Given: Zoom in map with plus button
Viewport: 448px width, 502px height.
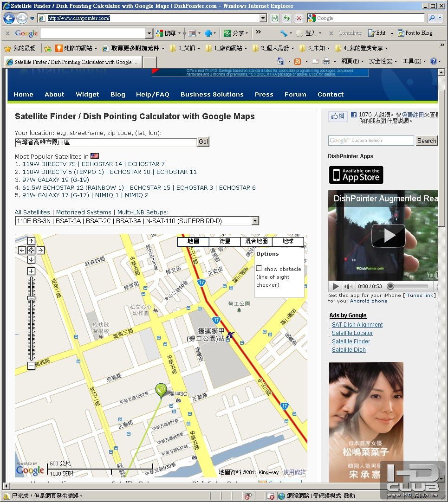Looking at the screenshot, I should click(31, 271).
